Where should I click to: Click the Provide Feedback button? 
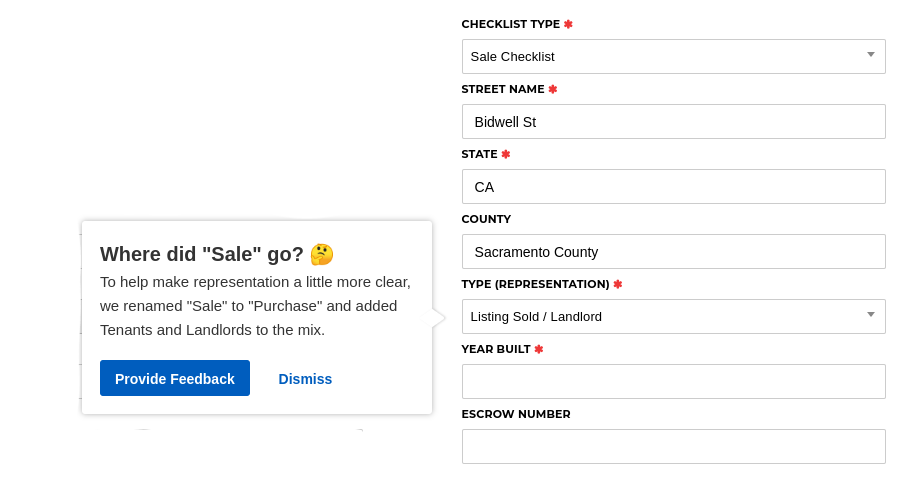[175, 378]
